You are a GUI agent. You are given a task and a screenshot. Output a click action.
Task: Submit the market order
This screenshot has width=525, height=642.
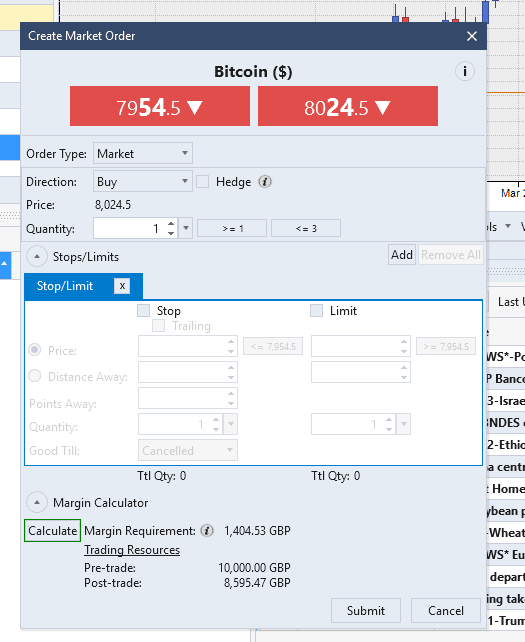point(366,610)
